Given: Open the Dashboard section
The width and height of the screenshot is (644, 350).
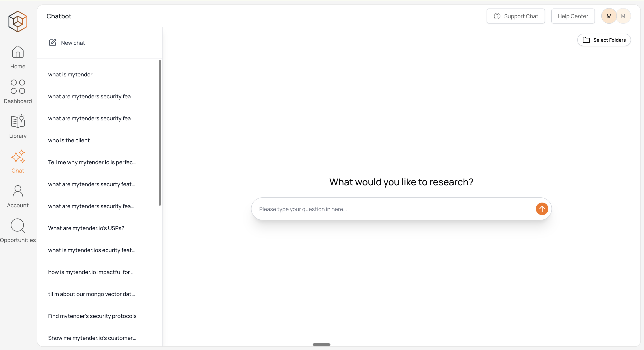Looking at the screenshot, I should point(18,92).
